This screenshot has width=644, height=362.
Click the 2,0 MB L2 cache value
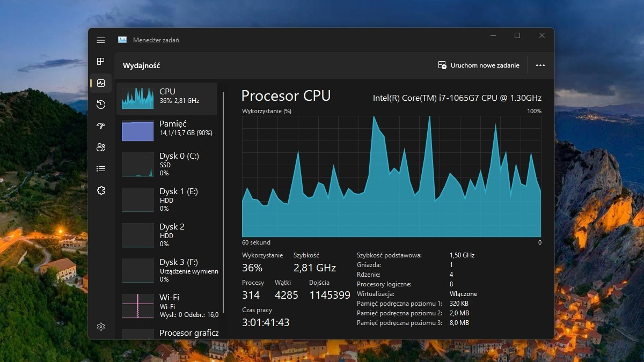tap(459, 313)
